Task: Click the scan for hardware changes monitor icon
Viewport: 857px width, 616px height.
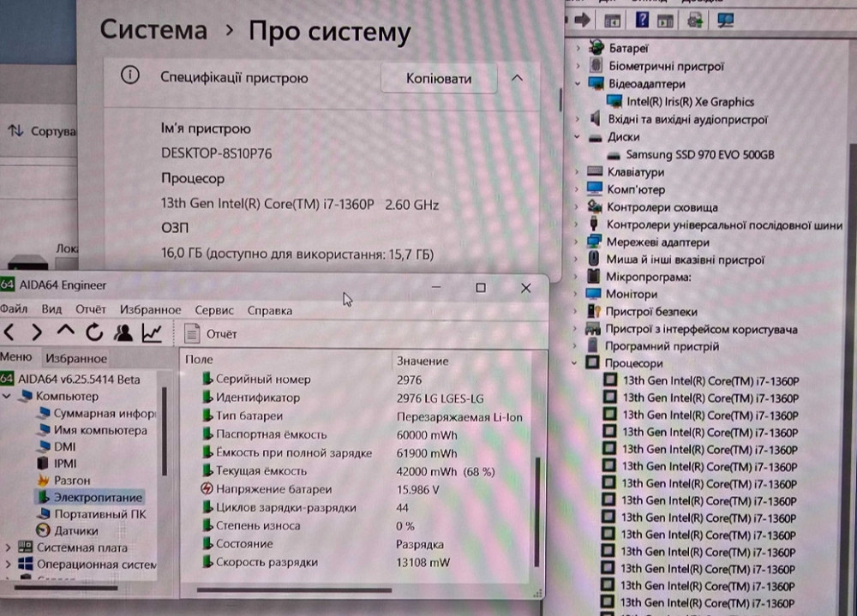Action: [725, 19]
